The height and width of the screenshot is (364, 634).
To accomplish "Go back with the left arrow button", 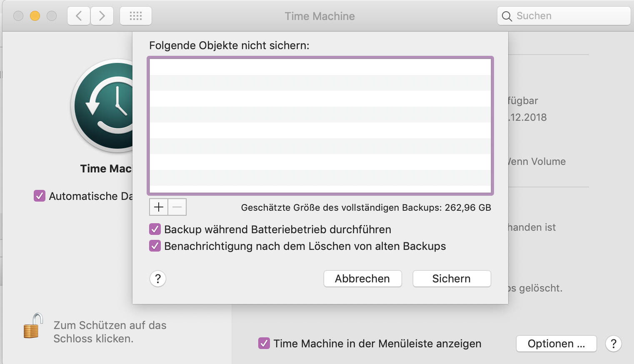I will pos(79,16).
